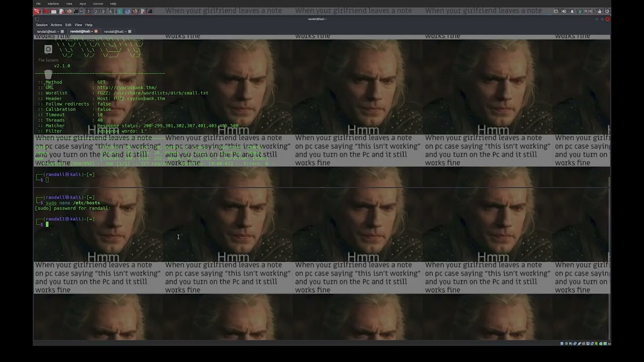
Task: Open the VirtualBox Machine menu
Action: coord(53,4)
